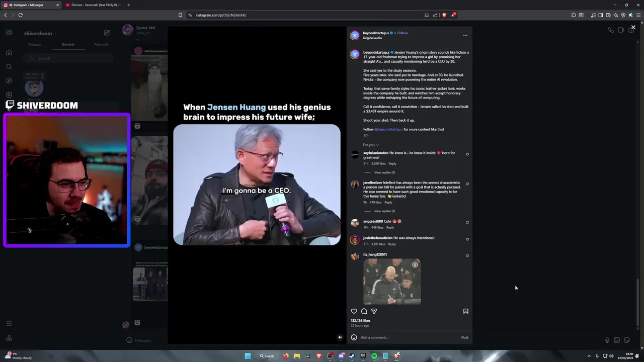644x362 pixels.
Task: Open Steam from the taskbar
Action: [352, 356]
